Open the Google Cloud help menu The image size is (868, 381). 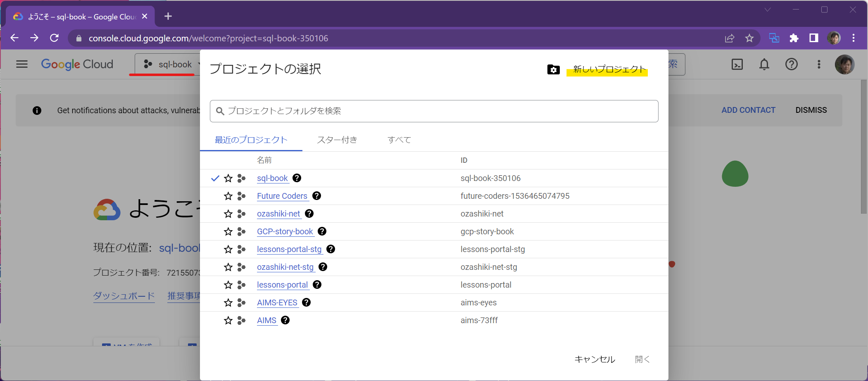[791, 64]
